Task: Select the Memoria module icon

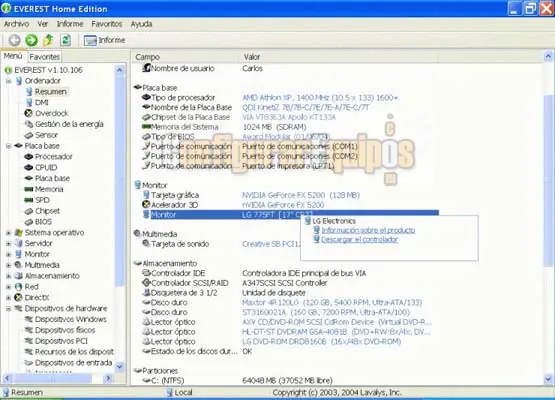Action: pyautogui.click(x=29, y=189)
